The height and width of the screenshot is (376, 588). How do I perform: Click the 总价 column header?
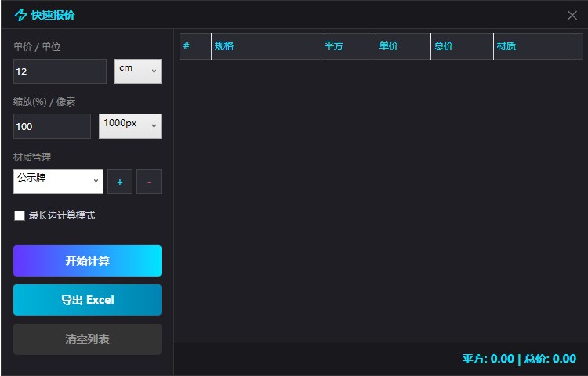point(462,46)
